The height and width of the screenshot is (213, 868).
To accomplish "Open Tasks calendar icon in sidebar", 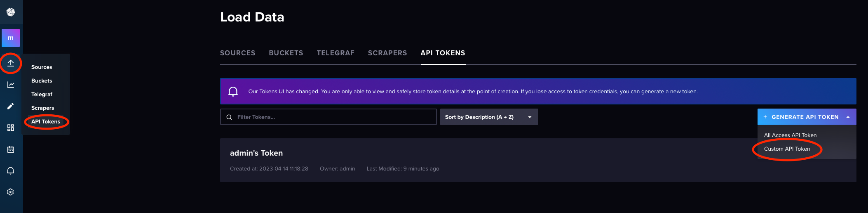I will coord(11,149).
